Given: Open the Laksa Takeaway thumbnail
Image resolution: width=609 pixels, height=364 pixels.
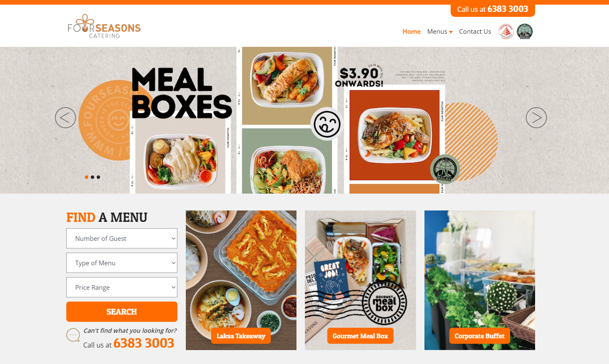Looking at the screenshot, I should [x=241, y=280].
